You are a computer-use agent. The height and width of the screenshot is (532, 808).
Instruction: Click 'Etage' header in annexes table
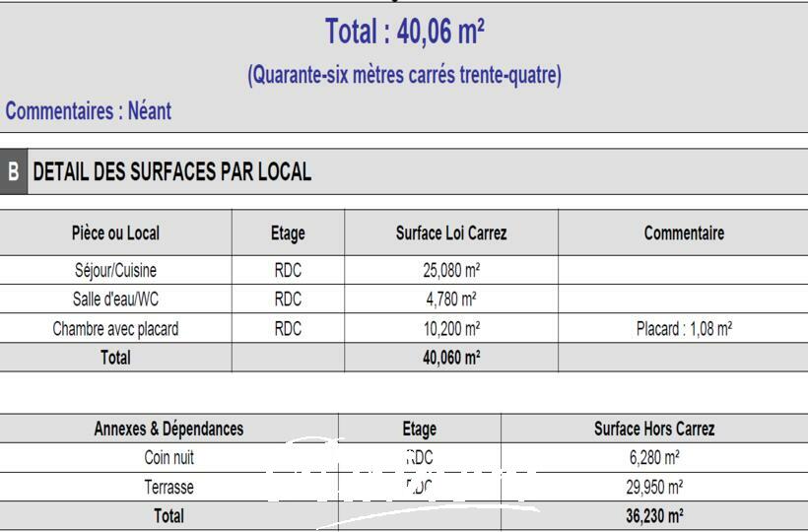[x=420, y=429]
